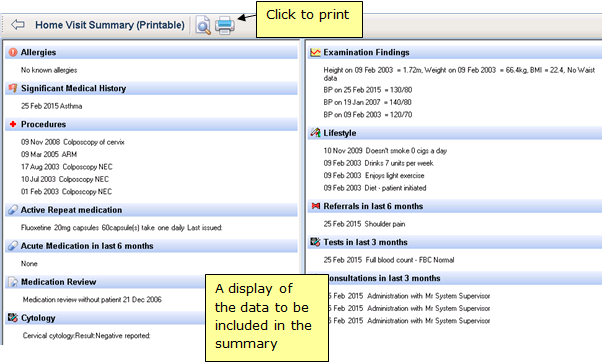Select the Home Visit Summary (Printable) title
The image size is (602, 363).
(110, 25)
